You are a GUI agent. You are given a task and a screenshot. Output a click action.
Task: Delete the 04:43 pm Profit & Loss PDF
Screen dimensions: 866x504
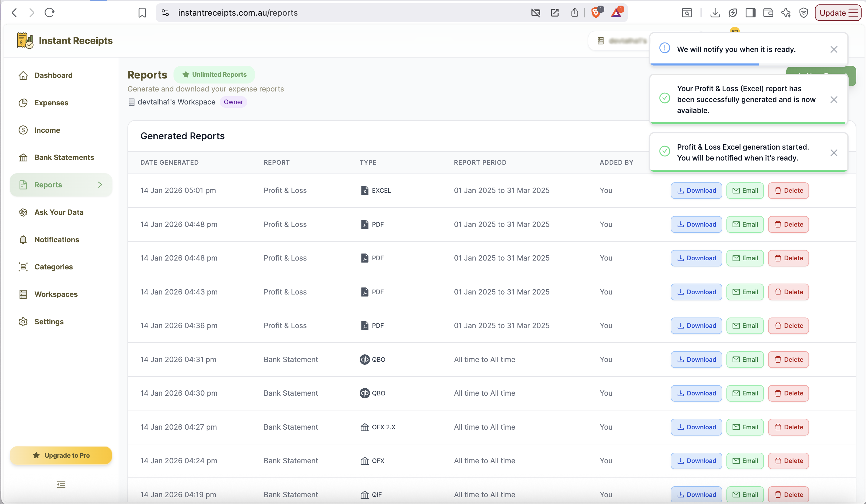[788, 292]
